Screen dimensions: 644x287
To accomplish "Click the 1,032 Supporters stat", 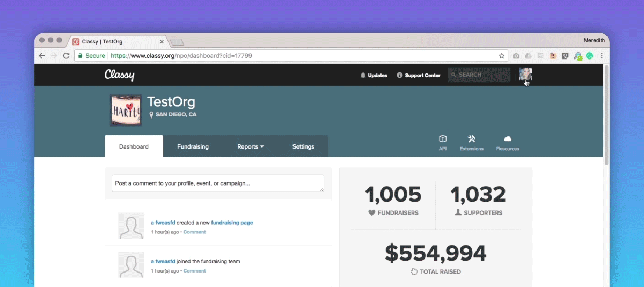I will (478, 201).
